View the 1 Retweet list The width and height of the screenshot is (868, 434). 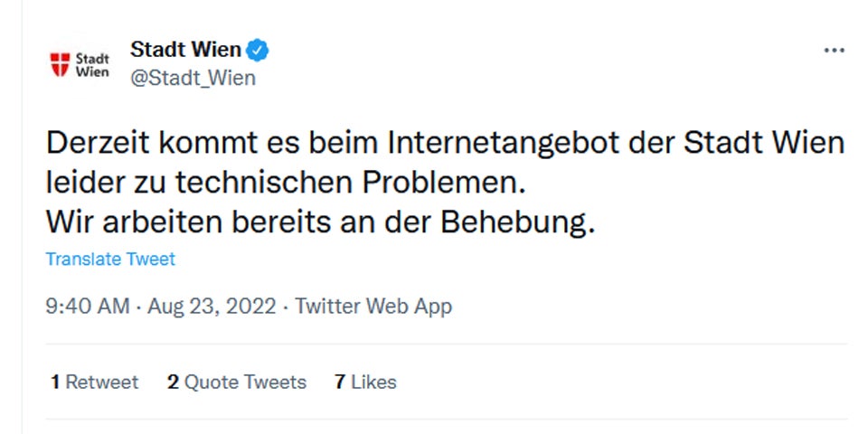95,382
